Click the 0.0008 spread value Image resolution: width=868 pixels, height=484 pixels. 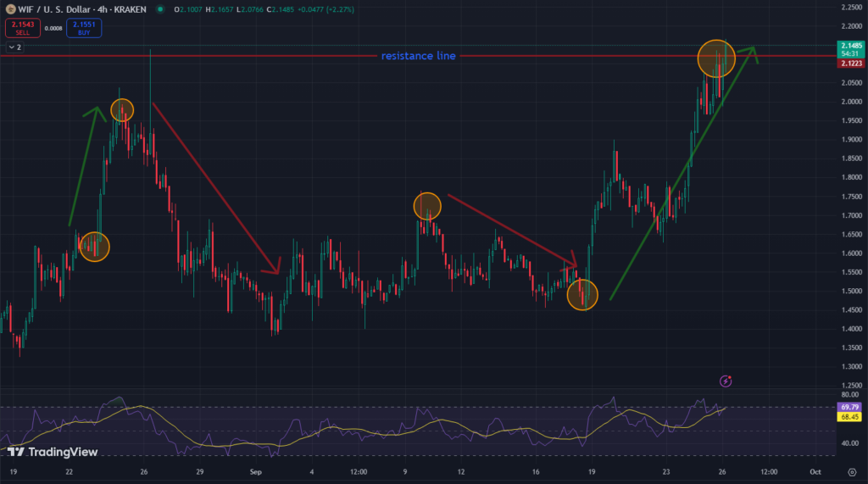click(53, 28)
